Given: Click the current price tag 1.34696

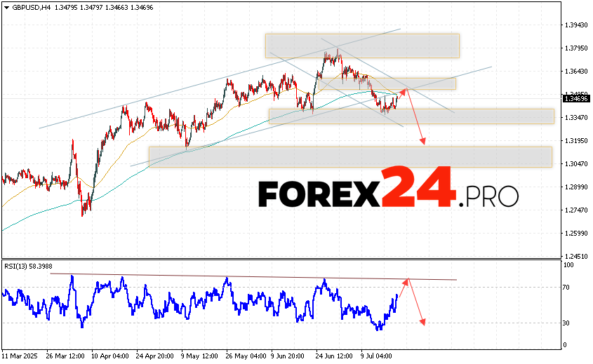Looking at the screenshot, I should point(575,100).
